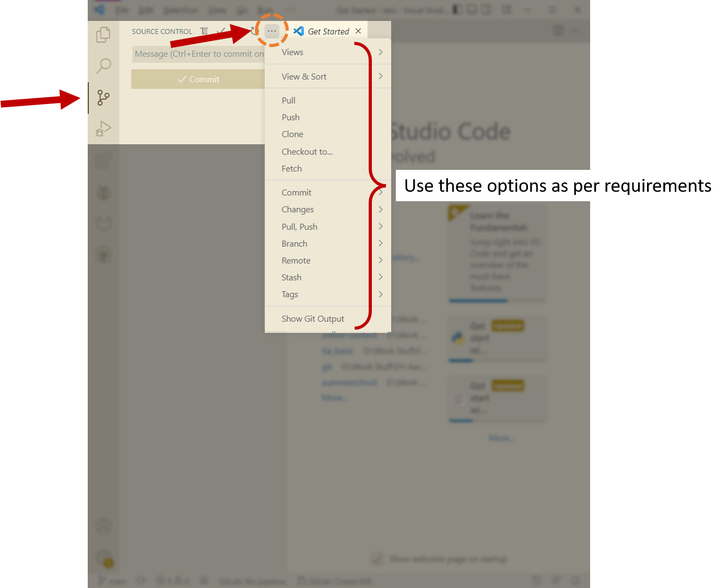Open More... under recent walkthroughs
Image resolution: width=728 pixels, height=588 pixels.
[x=502, y=437]
